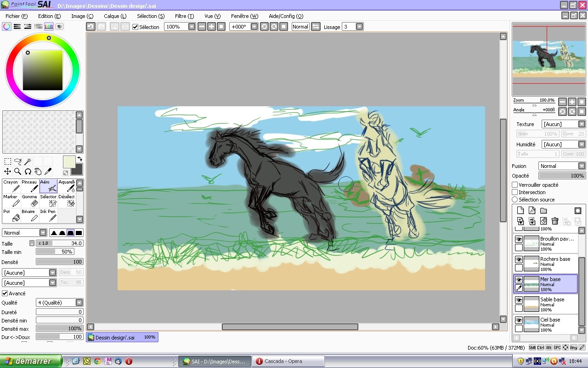Open the first [Aucune] brush shape dropdown

(53, 273)
